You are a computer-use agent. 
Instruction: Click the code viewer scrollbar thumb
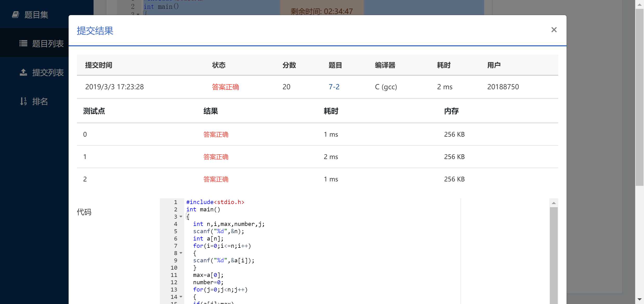(x=554, y=255)
